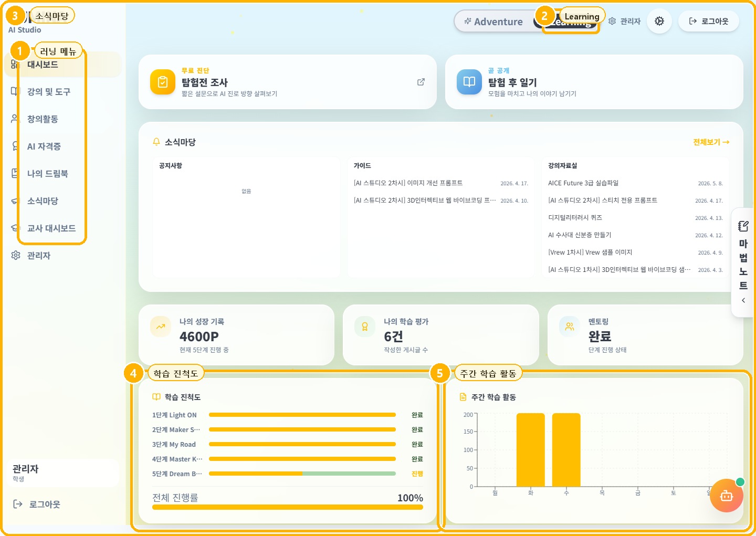756x536 pixels.
Task: Open guide '이미지 개선 프롬프트' post
Action: (441, 183)
